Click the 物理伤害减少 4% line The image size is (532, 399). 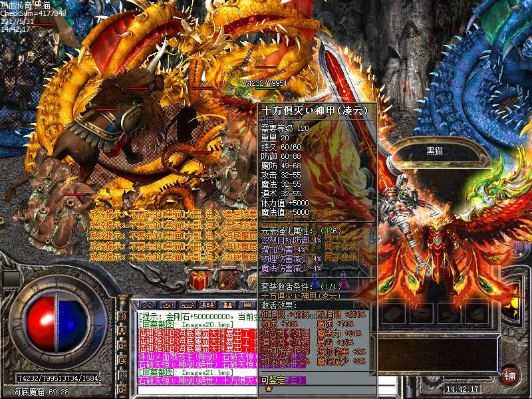[x=291, y=259]
